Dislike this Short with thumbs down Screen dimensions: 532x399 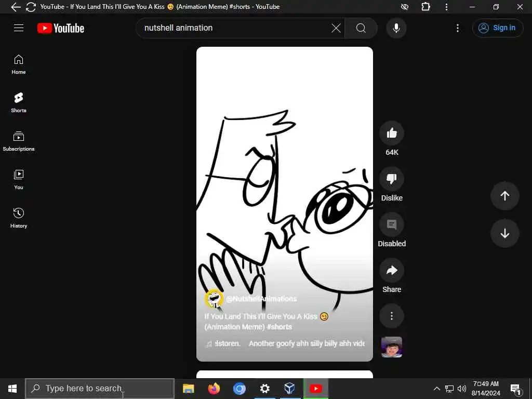click(392, 179)
